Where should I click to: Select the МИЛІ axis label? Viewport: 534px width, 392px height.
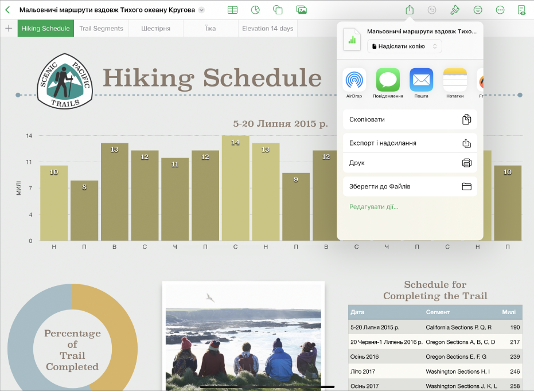pos(19,188)
